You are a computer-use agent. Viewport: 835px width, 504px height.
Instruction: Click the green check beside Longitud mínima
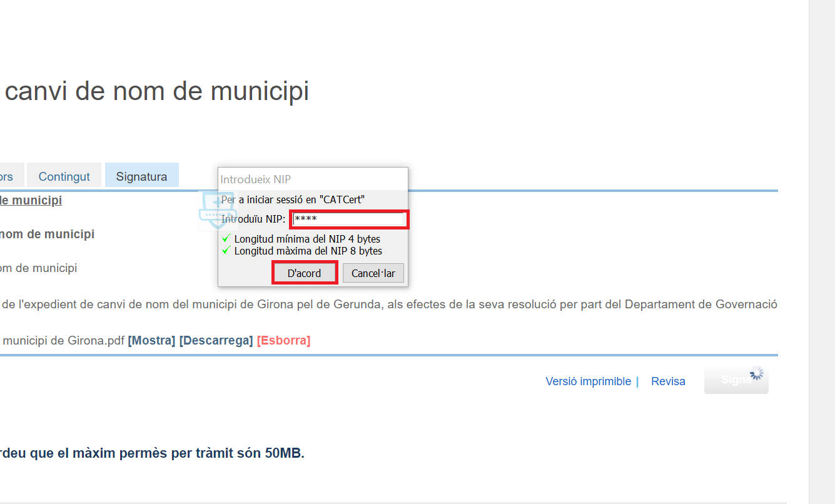pos(226,238)
